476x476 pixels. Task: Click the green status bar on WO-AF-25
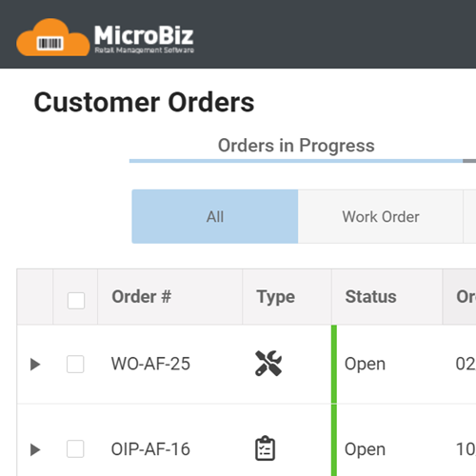[334, 365]
